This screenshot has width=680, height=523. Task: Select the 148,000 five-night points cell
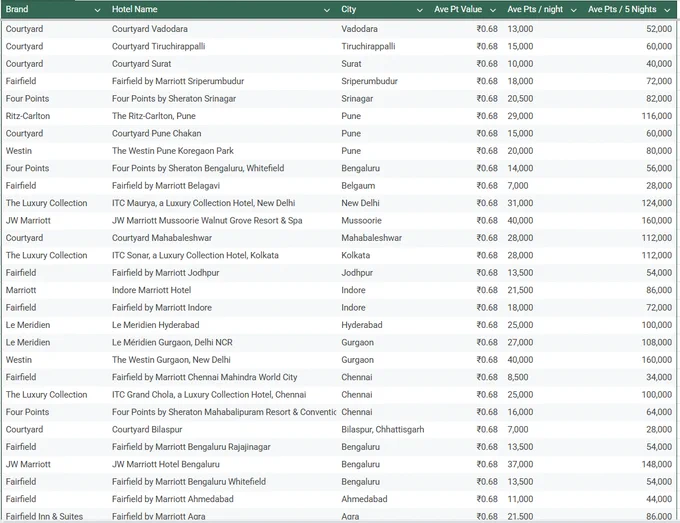coord(657,464)
